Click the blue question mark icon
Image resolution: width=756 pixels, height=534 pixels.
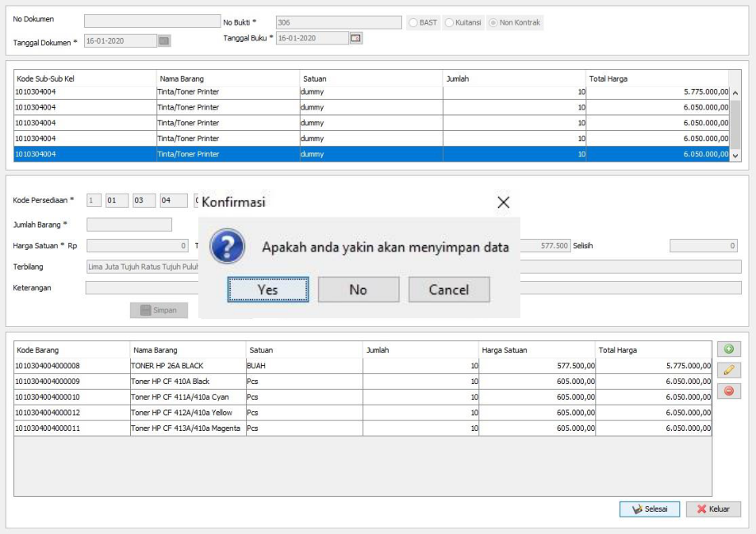(x=227, y=247)
